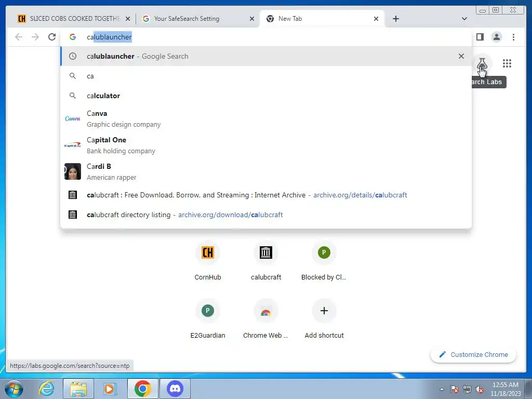Click the network tray icon
This screenshot has width=532, height=399.
click(x=467, y=389)
